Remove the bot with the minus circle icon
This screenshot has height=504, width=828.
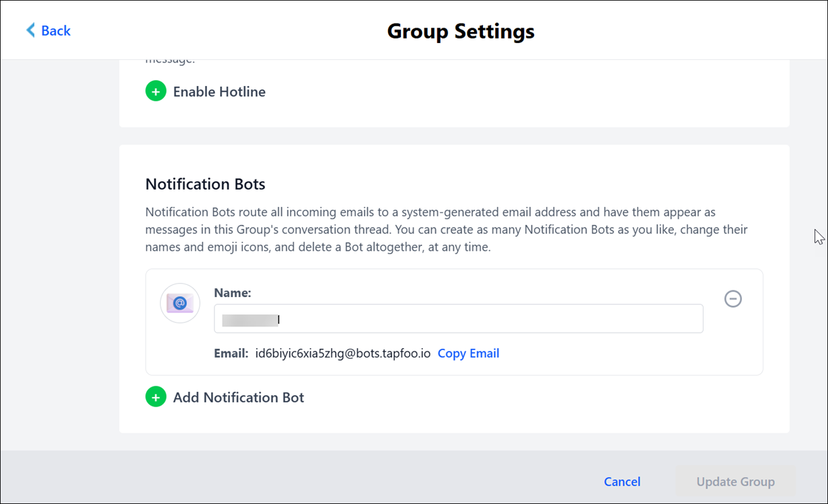733,298
